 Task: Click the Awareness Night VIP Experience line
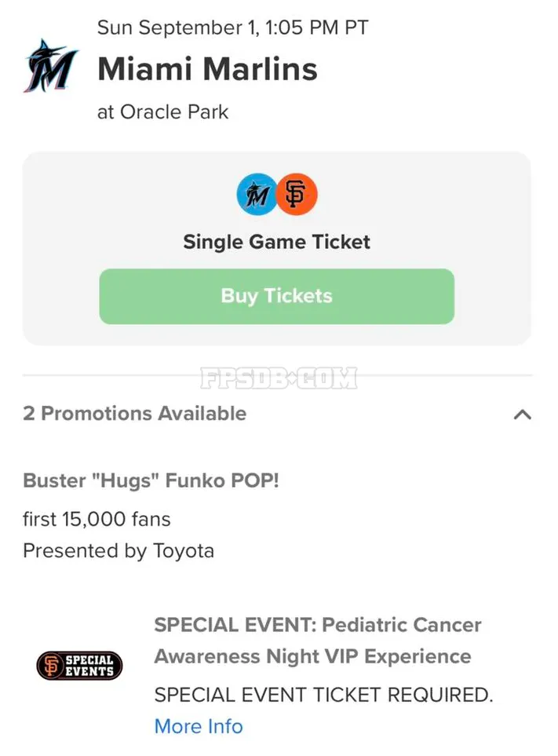tap(312, 656)
